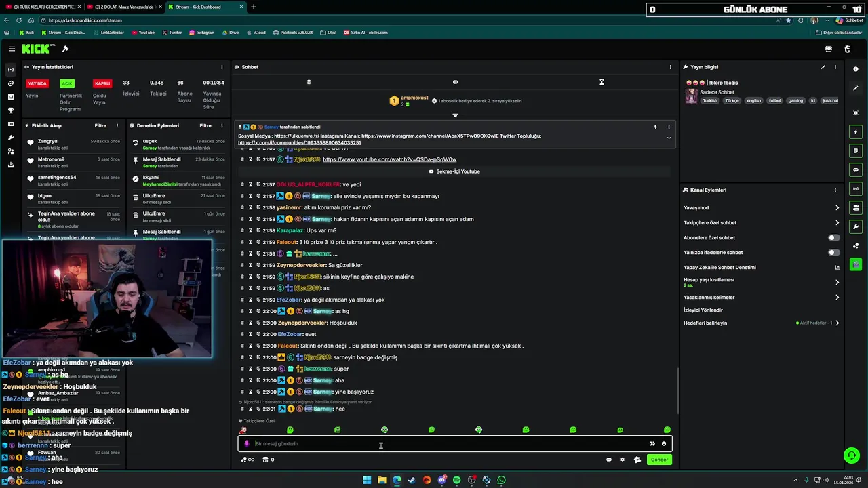Click the chat scrollbar thumb

point(677,390)
